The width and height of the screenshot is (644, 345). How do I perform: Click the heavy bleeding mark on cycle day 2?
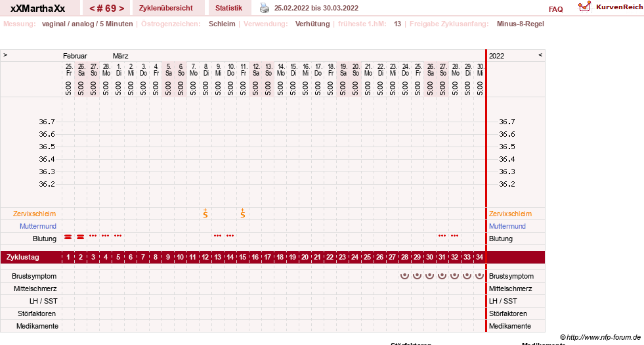tap(81, 237)
